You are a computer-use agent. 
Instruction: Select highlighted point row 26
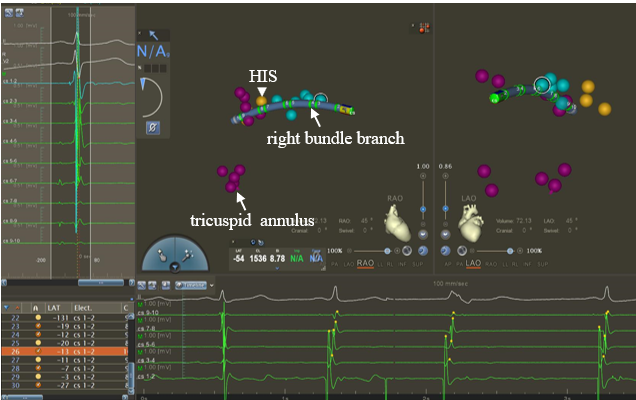(x=65, y=351)
